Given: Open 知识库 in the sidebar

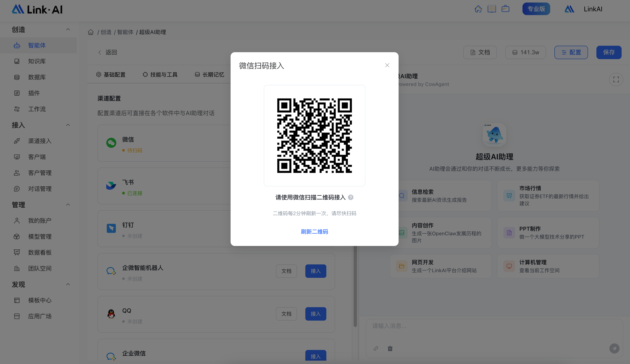Looking at the screenshot, I should (37, 61).
